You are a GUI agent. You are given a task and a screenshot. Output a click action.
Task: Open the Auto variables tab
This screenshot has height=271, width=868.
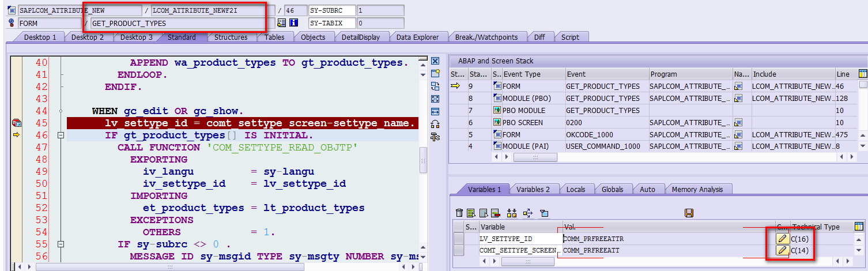pos(647,189)
